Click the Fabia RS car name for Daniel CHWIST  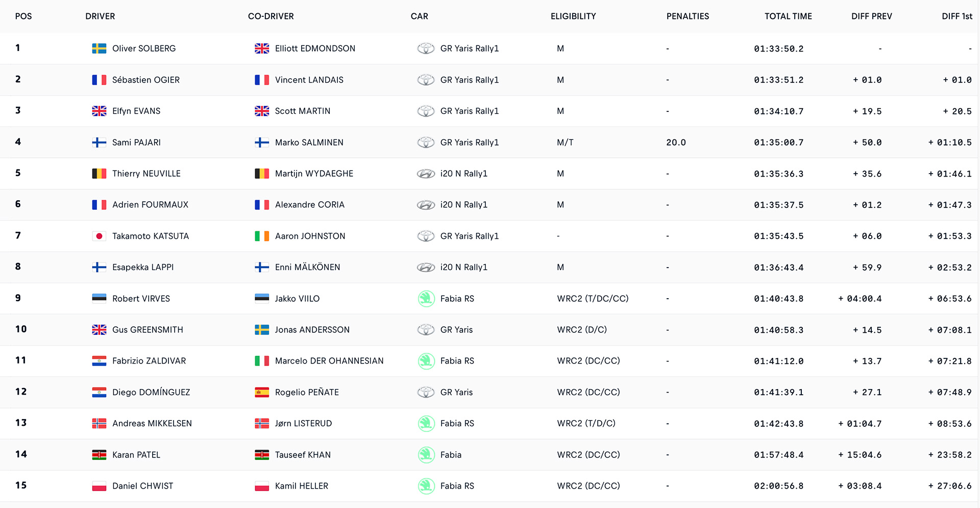click(457, 486)
